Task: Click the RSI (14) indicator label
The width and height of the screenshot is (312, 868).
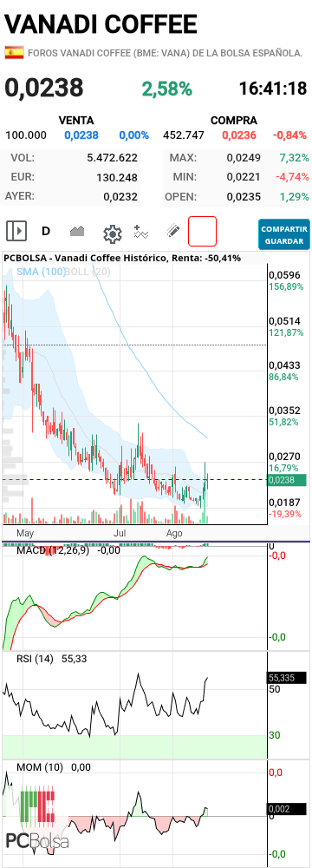Action: 36,659
